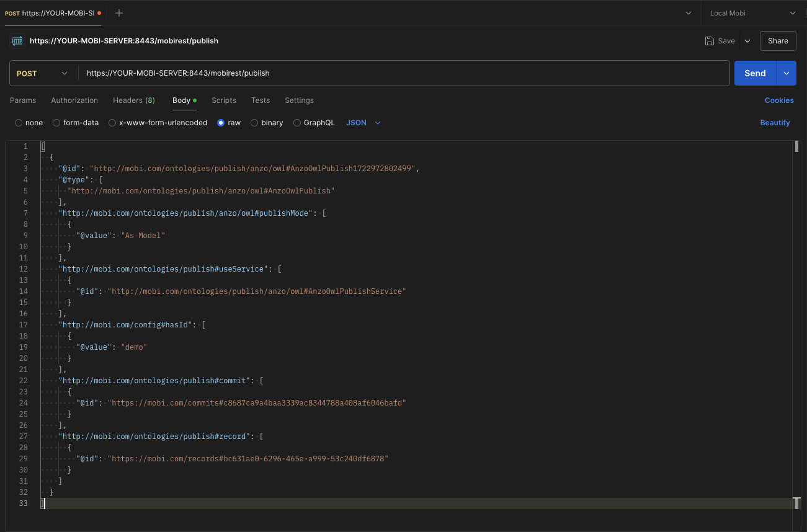Click the Save button label
The height and width of the screenshot is (532, 807).
(x=726, y=41)
